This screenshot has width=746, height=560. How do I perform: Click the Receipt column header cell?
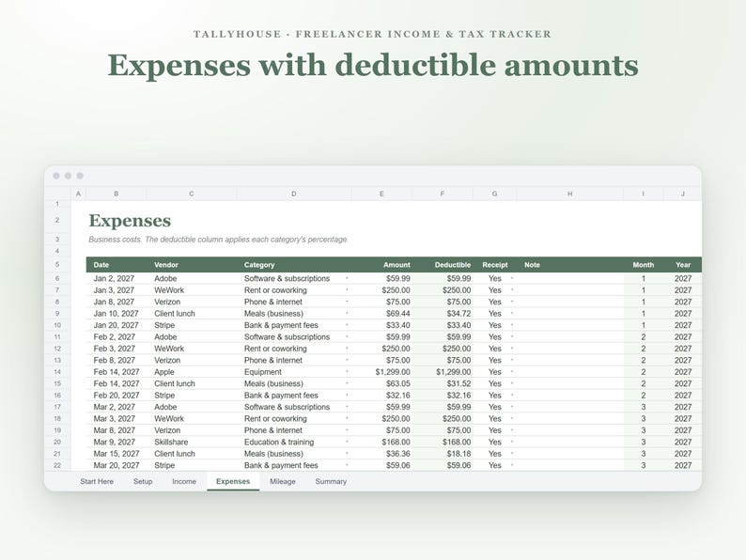pyautogui.click(x=495, y=265)
